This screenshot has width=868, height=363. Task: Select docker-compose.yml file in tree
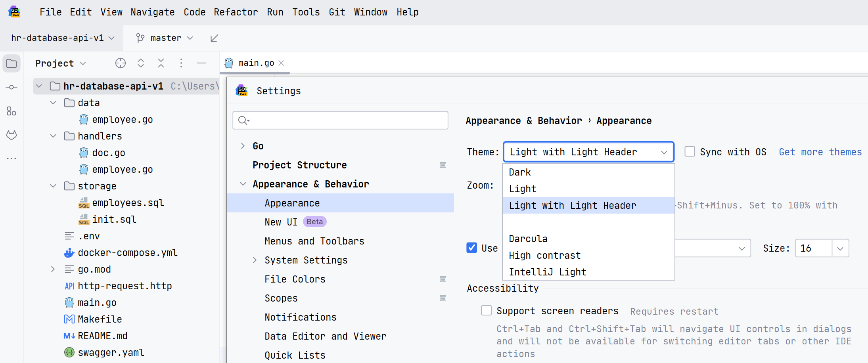[x=128, y=252]
